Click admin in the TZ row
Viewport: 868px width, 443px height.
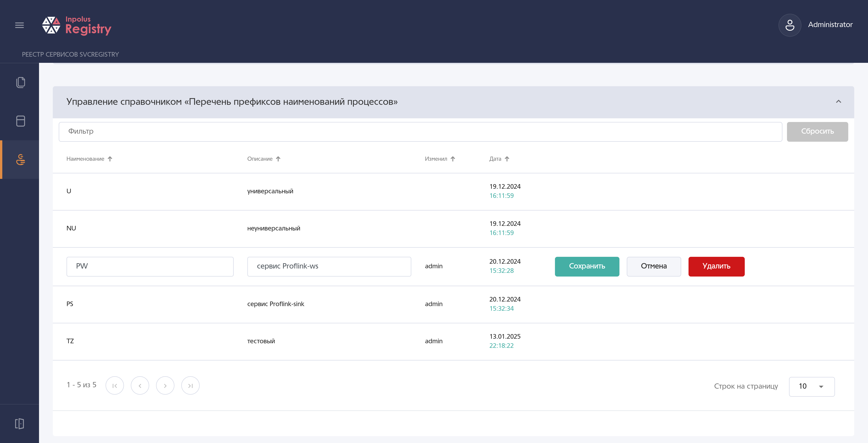[434, 341]
